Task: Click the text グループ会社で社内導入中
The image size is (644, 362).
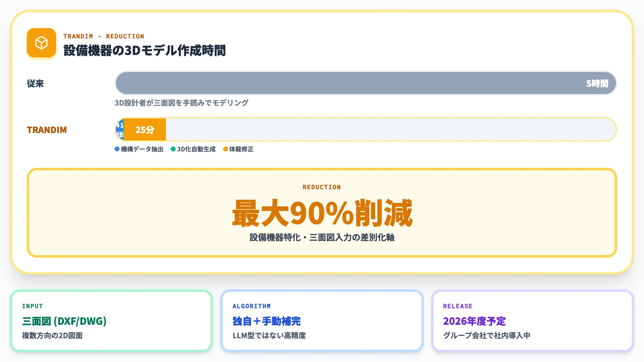Action: (x=487, y=335)
